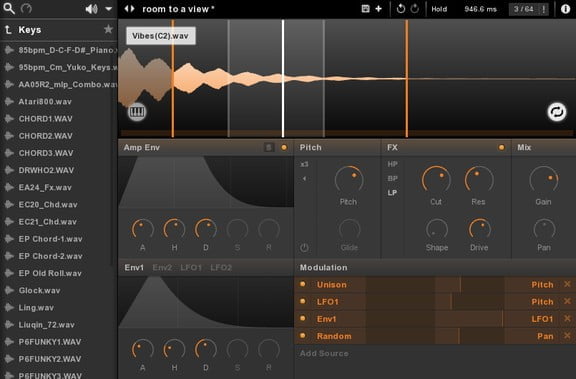The width and height of the screenshot is (576, 379).
Task: Switch to the Env2 tab
Action: (x=162, y=267)
